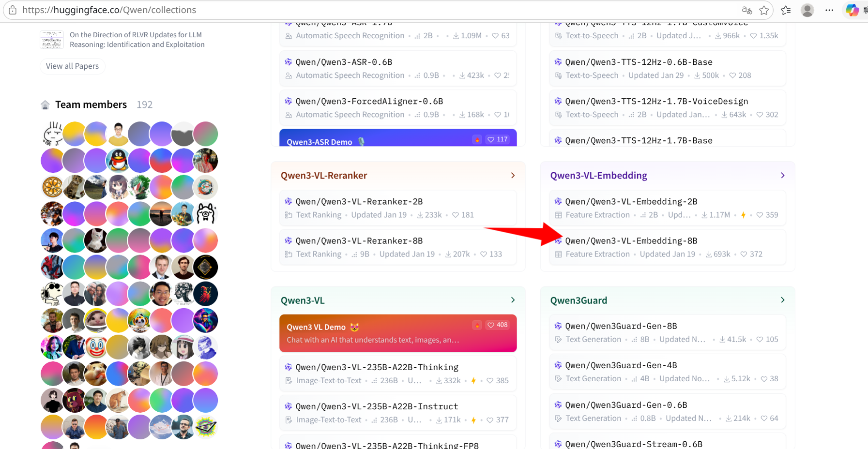The width and height of the screenshot is (868, 449).
Task: Click the site info lock icon in address bar
Action: pyautogui.click(x=13, y=10)
